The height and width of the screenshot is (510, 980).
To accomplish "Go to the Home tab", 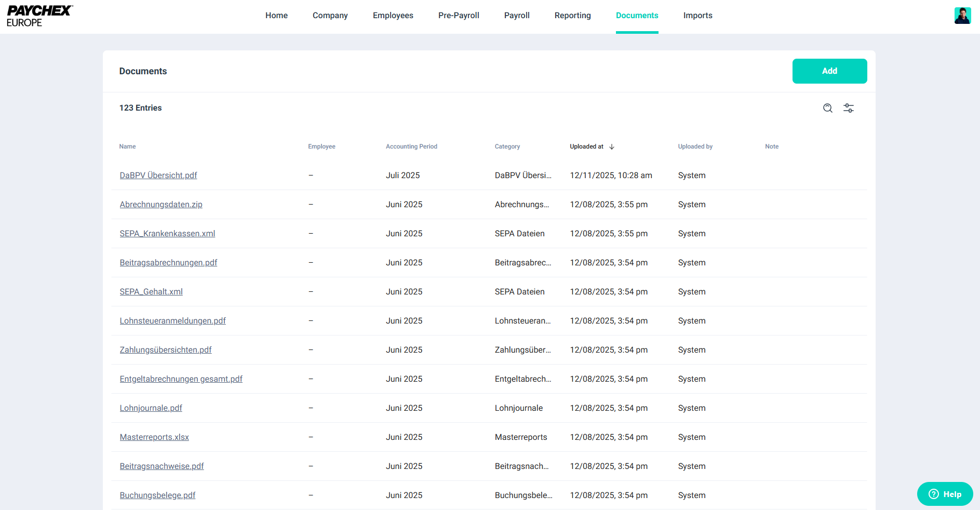I will pyautogui.click(x=276, y=16).
